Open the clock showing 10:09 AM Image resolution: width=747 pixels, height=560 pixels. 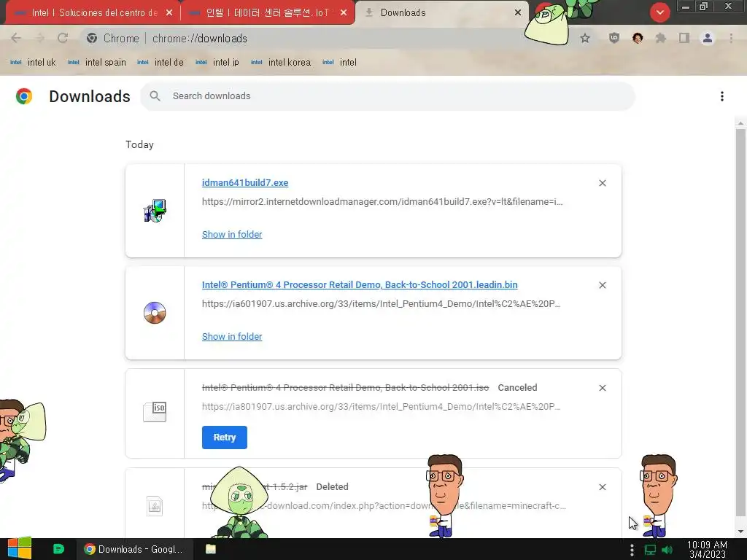click(707, 550)
